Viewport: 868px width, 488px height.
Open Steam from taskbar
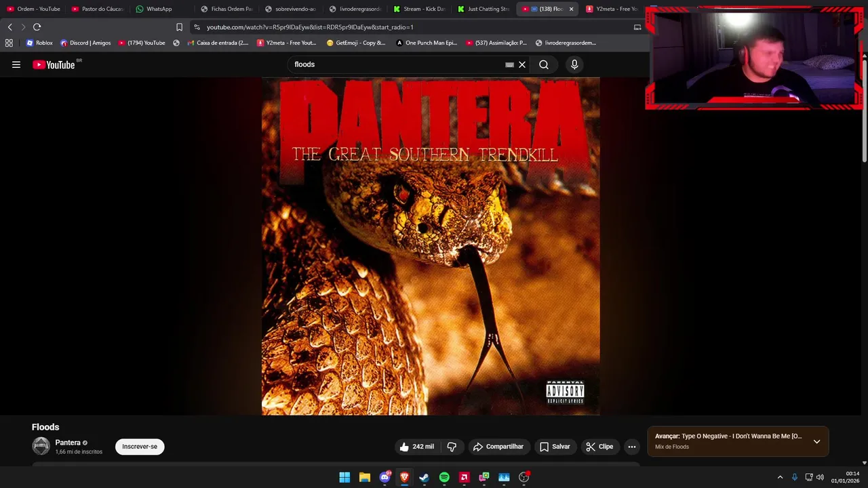[x=425, y=477]
